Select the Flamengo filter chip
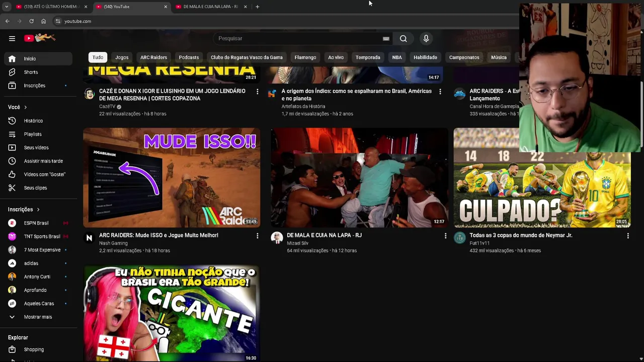Image resolution: width=644 pixels, height=362 pixels. (x=305, y=57)
